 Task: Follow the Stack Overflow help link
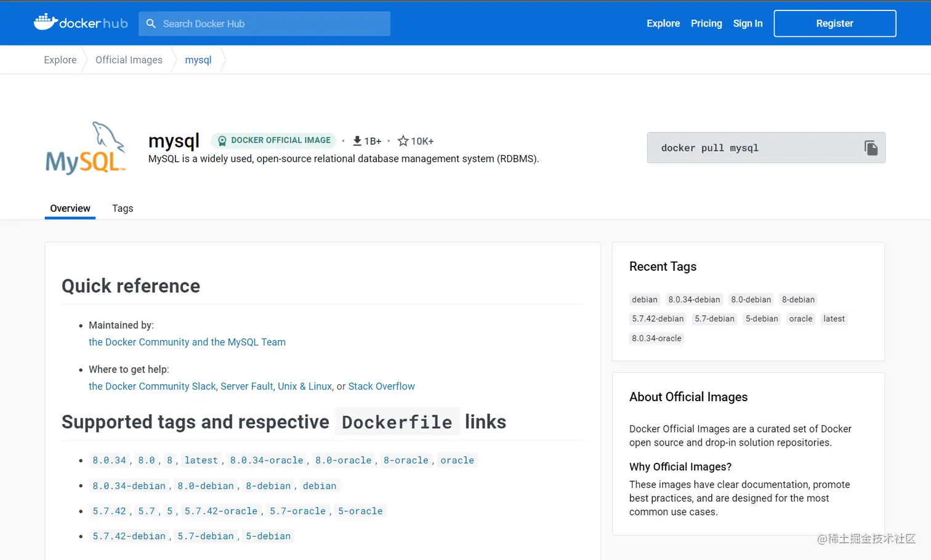(381, 386)
